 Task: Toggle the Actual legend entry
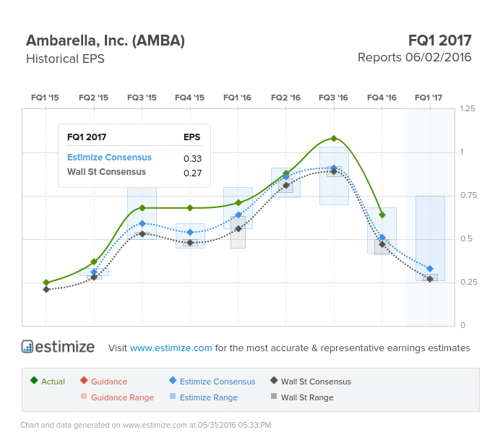(x=48, y=381)
